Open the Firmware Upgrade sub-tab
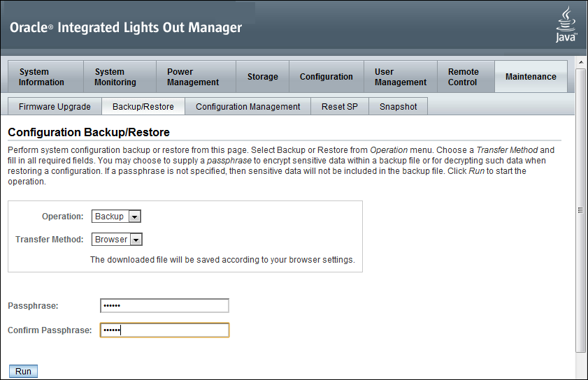 coord(55,107)
